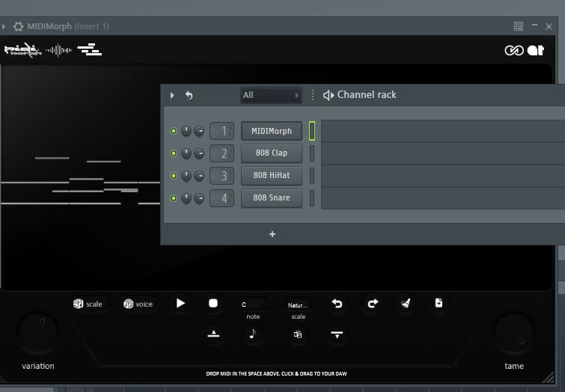Open the plugin grid options icon in title bar
This screenshot has width=565, height=392.
pos(519,26)
